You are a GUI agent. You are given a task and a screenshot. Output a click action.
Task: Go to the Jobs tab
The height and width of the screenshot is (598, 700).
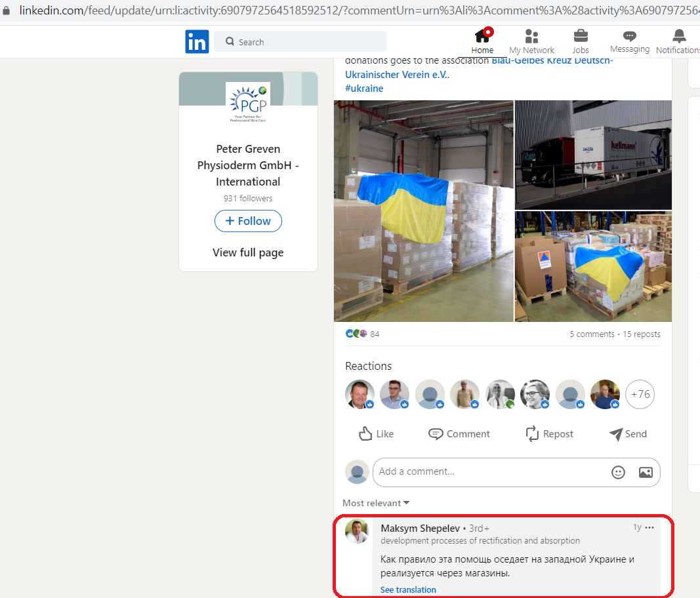click(581, 41)
